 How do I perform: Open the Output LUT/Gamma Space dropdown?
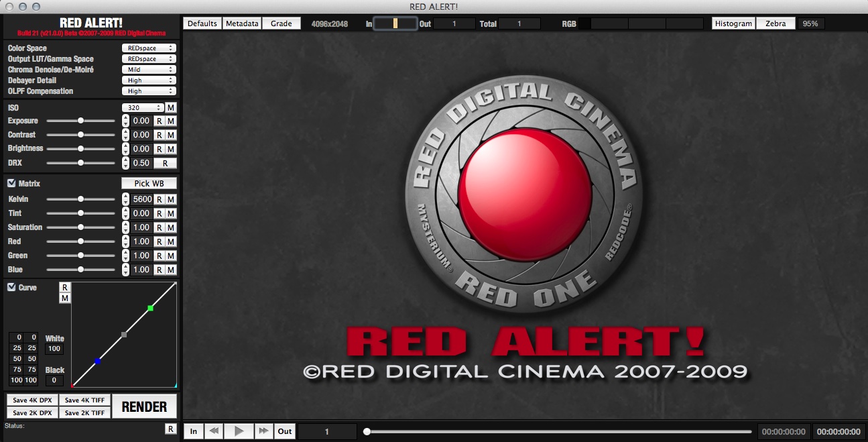tap(149, 59)
